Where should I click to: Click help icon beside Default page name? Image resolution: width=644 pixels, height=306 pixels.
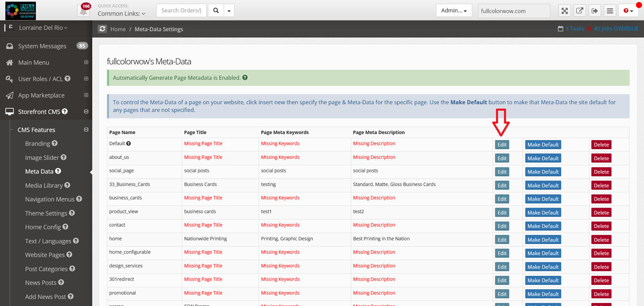point(129,143)
